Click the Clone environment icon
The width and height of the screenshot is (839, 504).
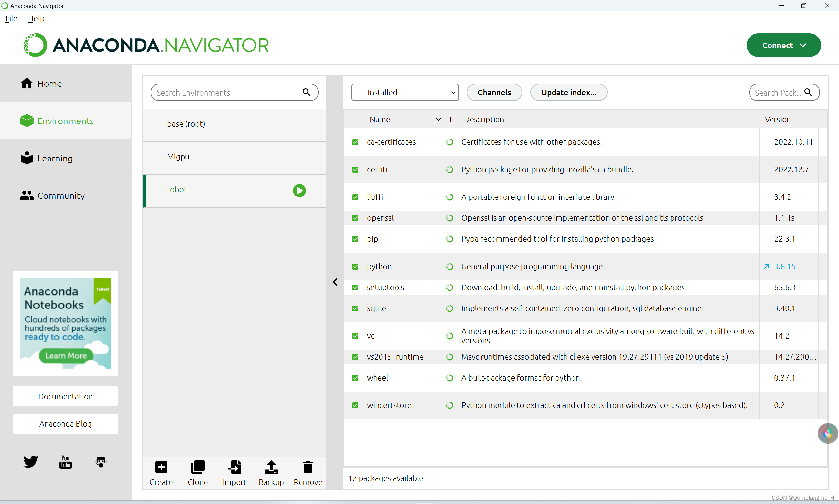pos(198,467)
